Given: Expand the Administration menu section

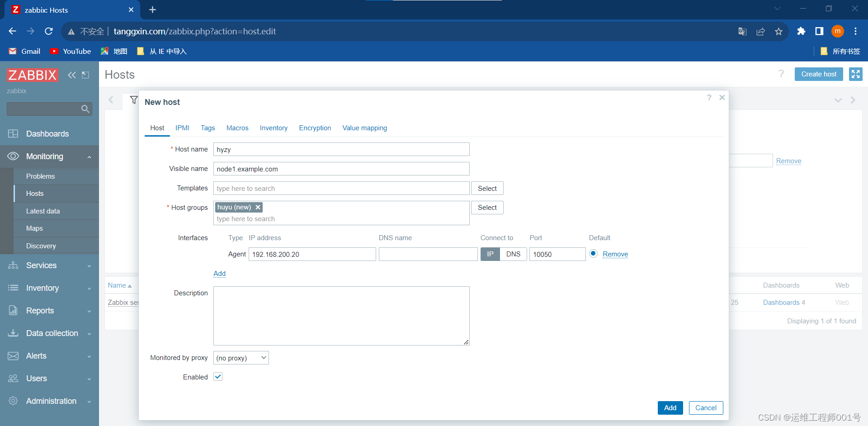Looking at the screenshot, I should [89, 402].
